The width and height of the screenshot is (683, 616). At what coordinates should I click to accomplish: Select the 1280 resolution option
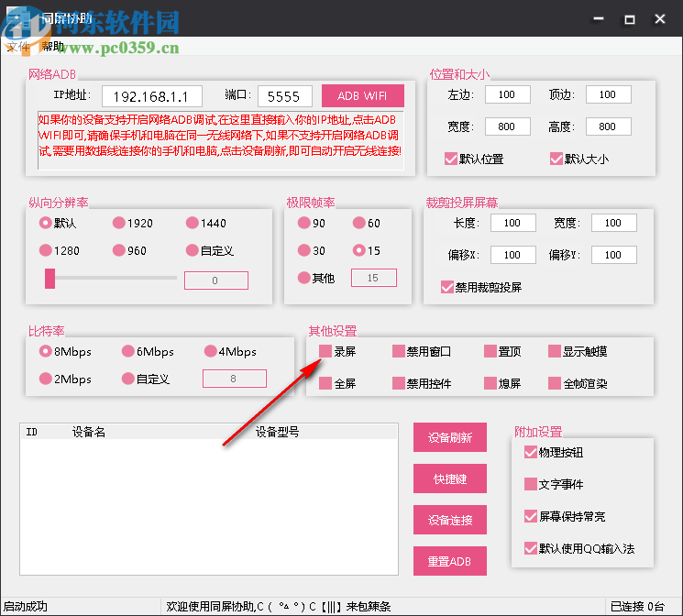tap(45, 250)
